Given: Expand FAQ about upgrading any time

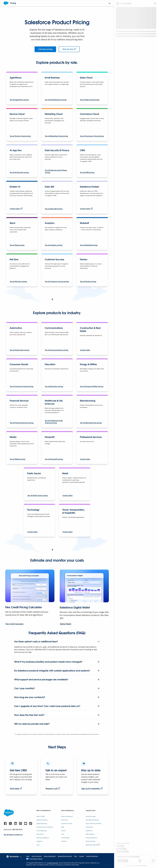Looking at the screenshot, I should [99, 706].
